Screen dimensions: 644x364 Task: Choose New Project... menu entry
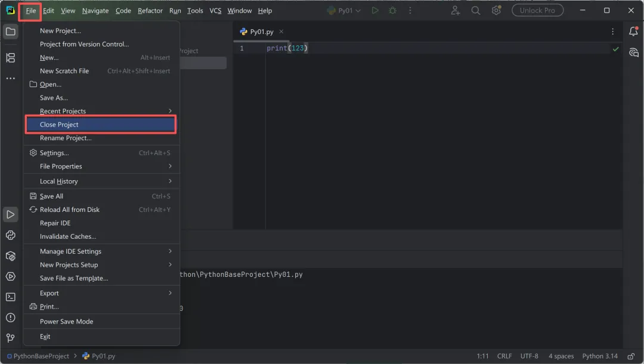click(x=101, y=30)
